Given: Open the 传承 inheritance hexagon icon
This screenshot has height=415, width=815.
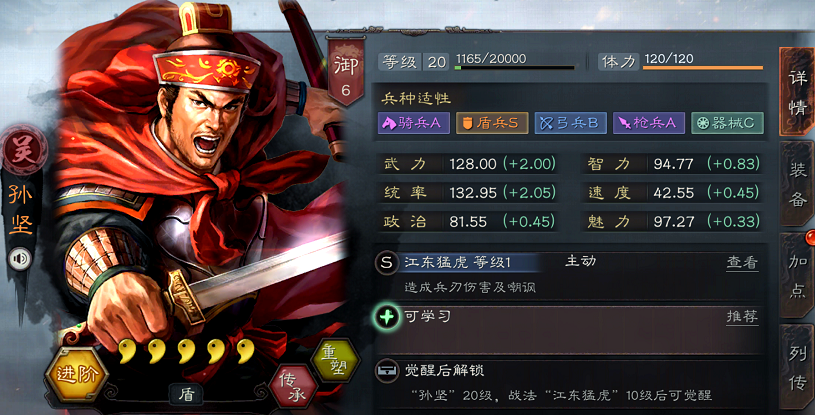Looking at the screenshot, I should (293, 387).
